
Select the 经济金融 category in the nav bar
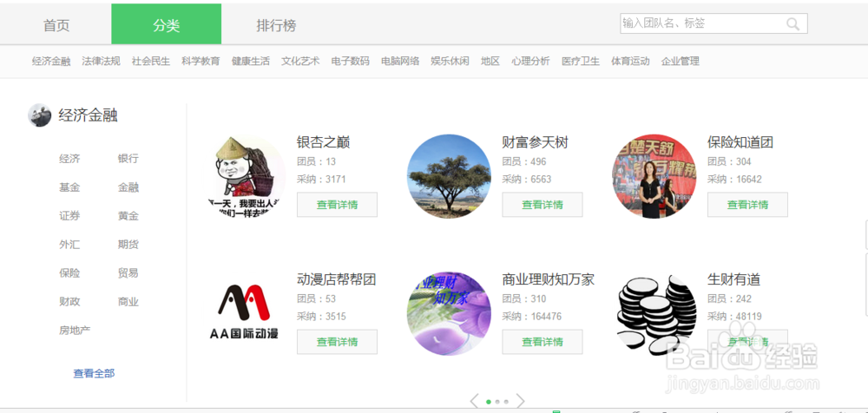click(51, 62)
